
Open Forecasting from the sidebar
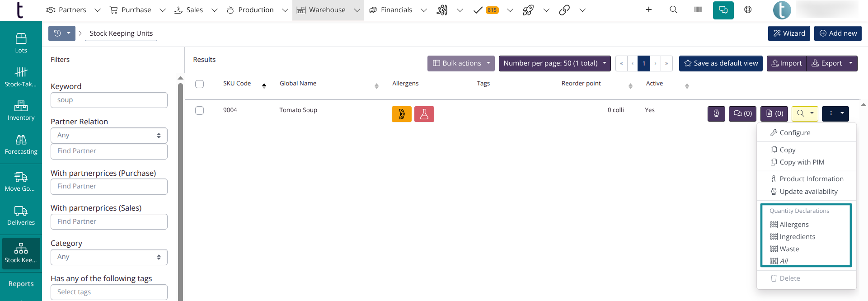[21, 145]
